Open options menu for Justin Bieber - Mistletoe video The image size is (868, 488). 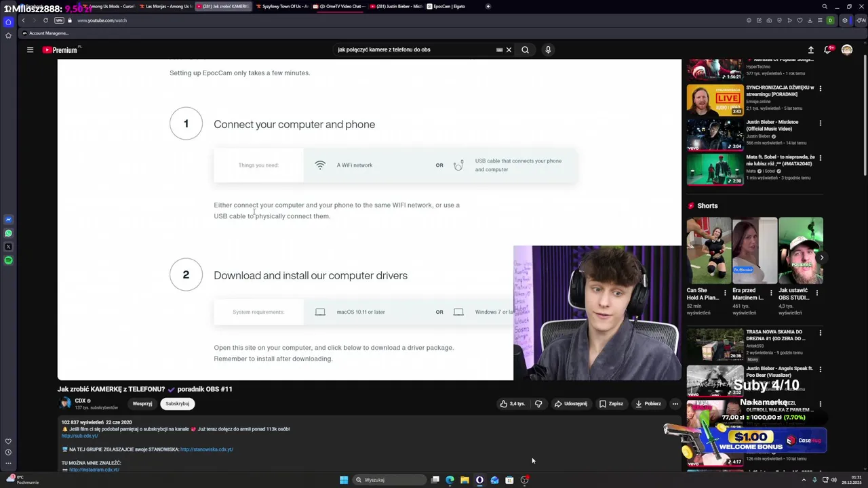[821, 123]
